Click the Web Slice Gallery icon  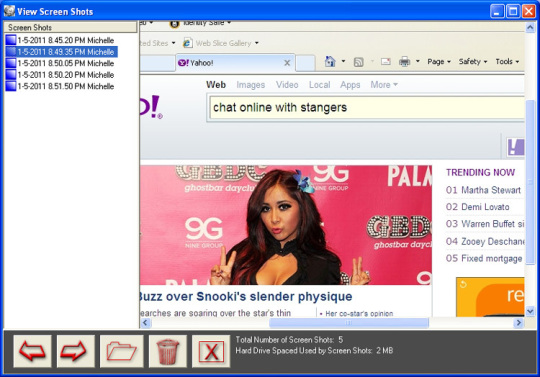(x=187, y=43)
